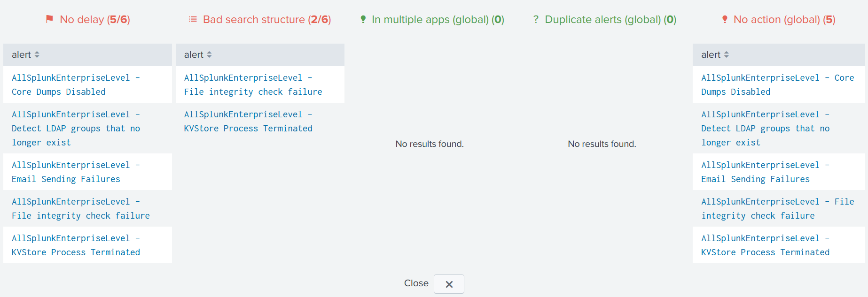The image size is (868, 297).
Task: Sort the Bad search structure table by alert
Action: point(198,55)
